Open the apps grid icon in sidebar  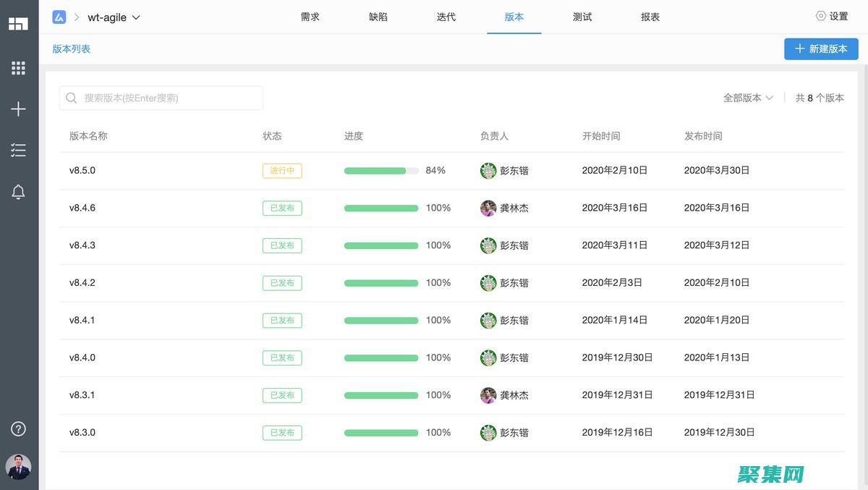(19, 68)
